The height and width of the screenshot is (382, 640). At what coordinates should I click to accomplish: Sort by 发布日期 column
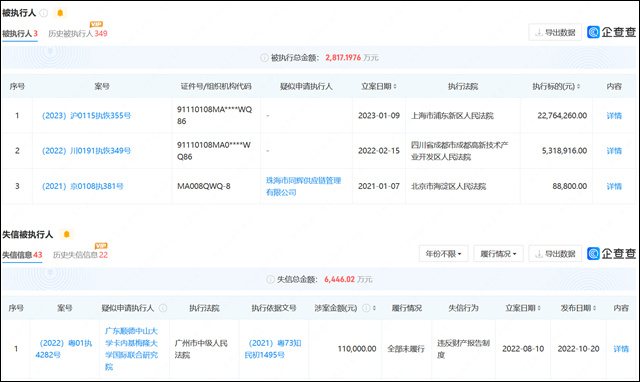point(594,308)
